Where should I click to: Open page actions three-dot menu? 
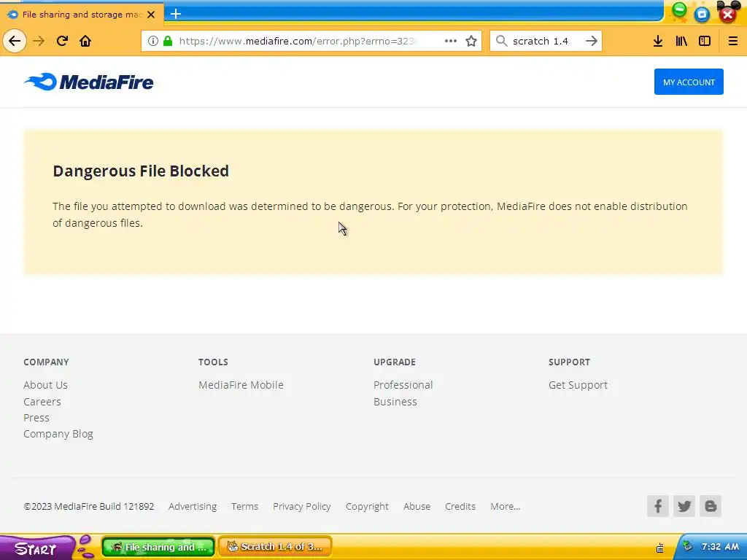(451, 41)
